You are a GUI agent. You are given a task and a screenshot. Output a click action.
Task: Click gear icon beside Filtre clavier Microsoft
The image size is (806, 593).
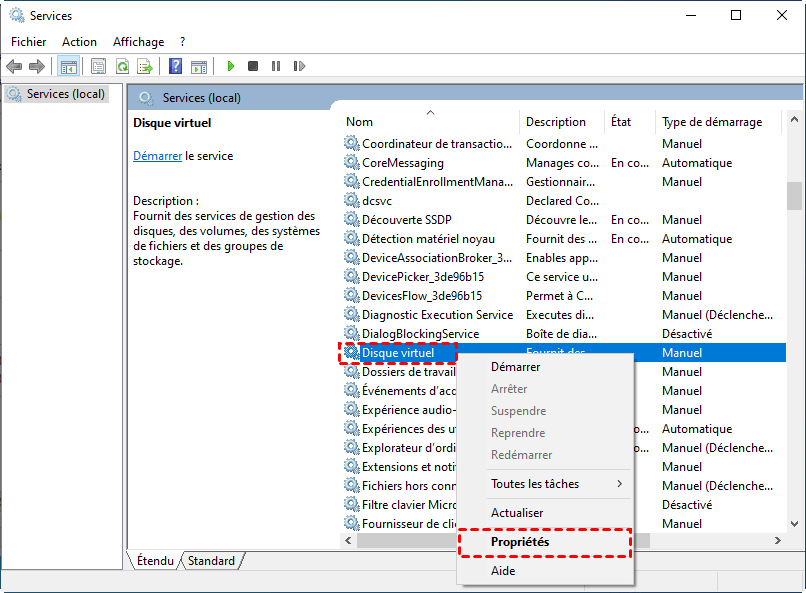pyautogui.click(x=352, y=505)
